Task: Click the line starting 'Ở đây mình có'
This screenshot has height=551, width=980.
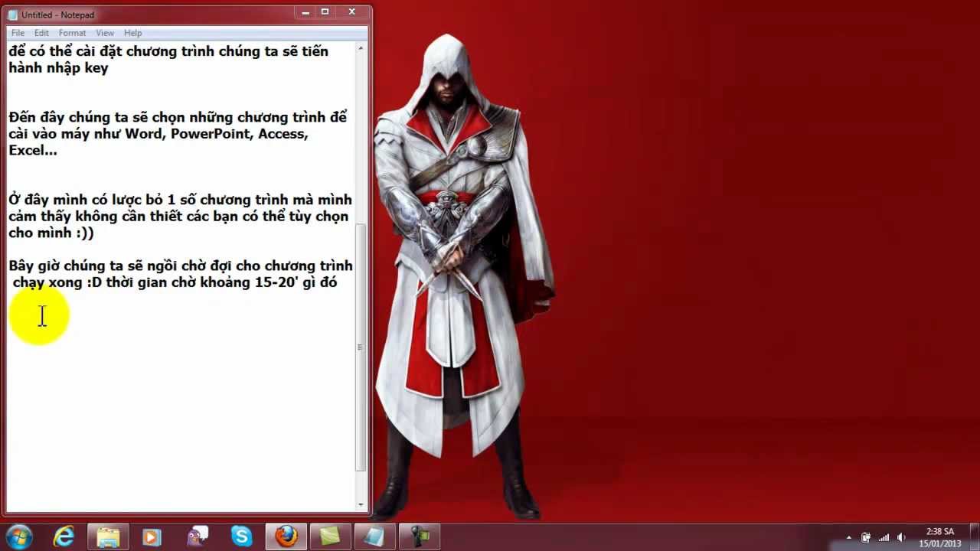Action: tap(180, 200)
